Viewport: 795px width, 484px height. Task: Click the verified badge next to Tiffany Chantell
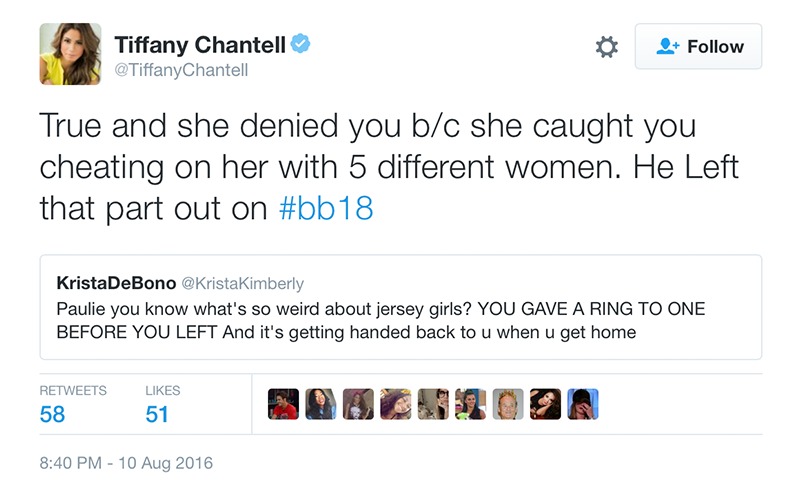pos(300,44)
